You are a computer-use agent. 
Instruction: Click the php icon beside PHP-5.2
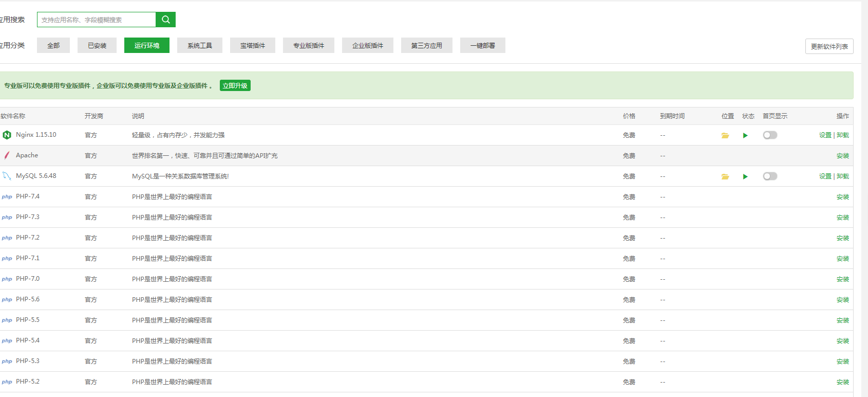click(7, 382)
